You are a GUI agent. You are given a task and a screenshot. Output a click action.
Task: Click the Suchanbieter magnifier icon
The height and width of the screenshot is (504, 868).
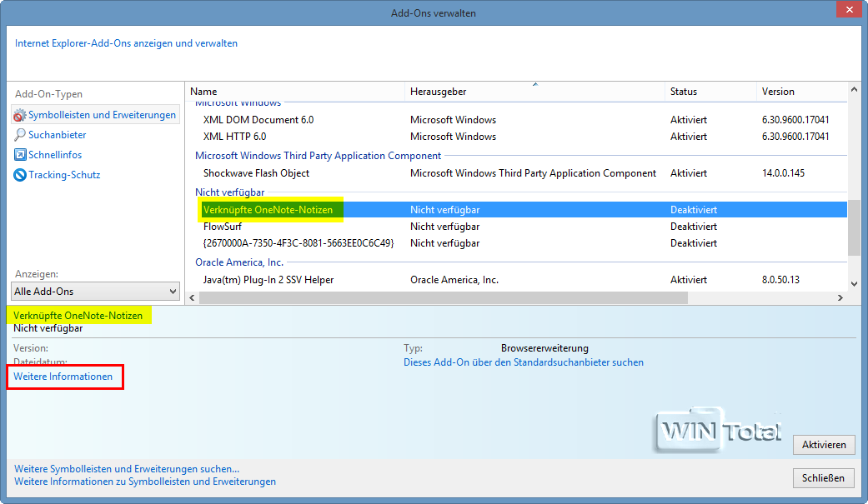(x=20, y=135)
